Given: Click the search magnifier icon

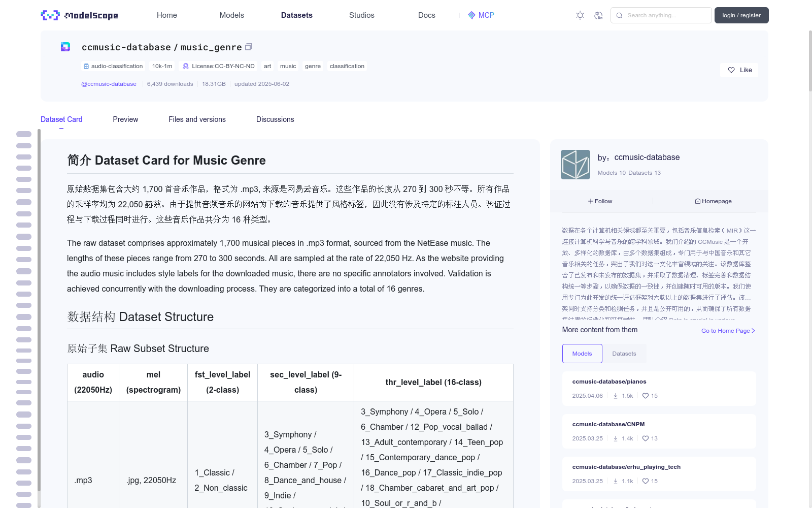Looking at the screenshot, I should click(x=619, y=15).
